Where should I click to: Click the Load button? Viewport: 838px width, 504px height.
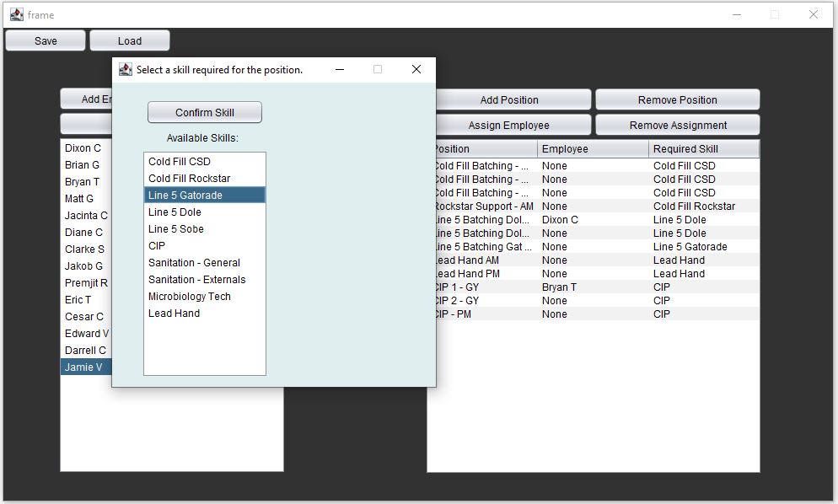(130, 40)
